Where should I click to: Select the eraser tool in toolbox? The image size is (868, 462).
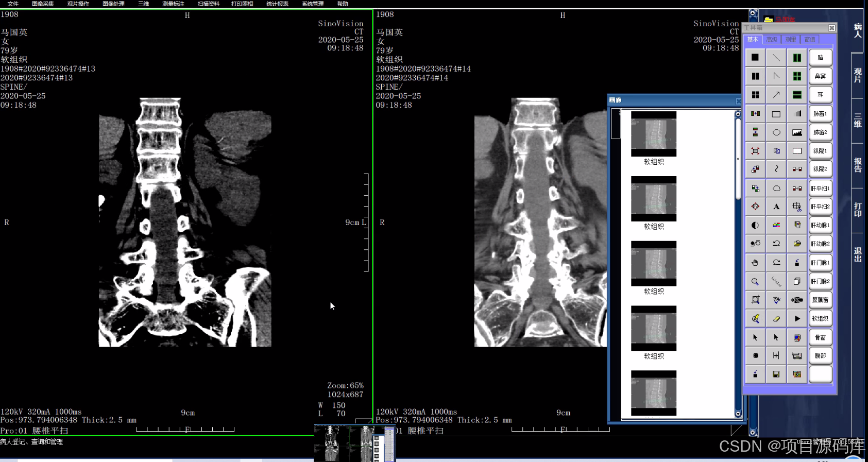click(x=776, y=318)
